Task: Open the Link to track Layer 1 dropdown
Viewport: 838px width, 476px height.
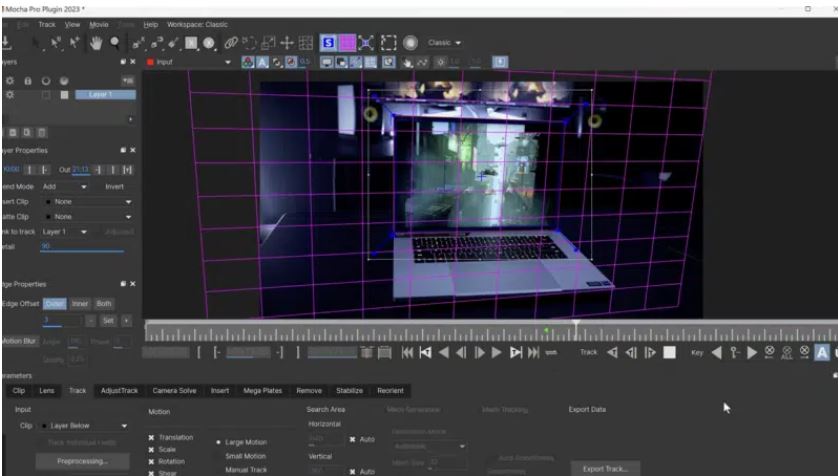Action: pyautogui.click(x=65, y=232)
